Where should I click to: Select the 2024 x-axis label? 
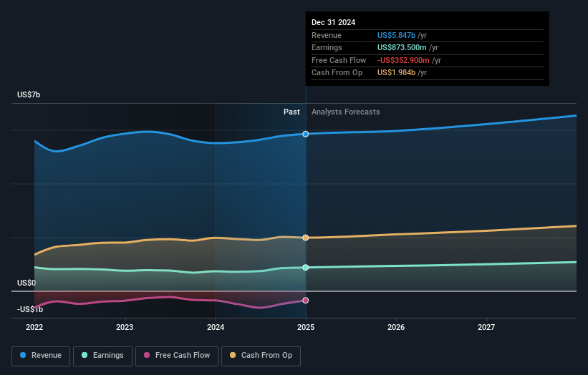(216, 328)
